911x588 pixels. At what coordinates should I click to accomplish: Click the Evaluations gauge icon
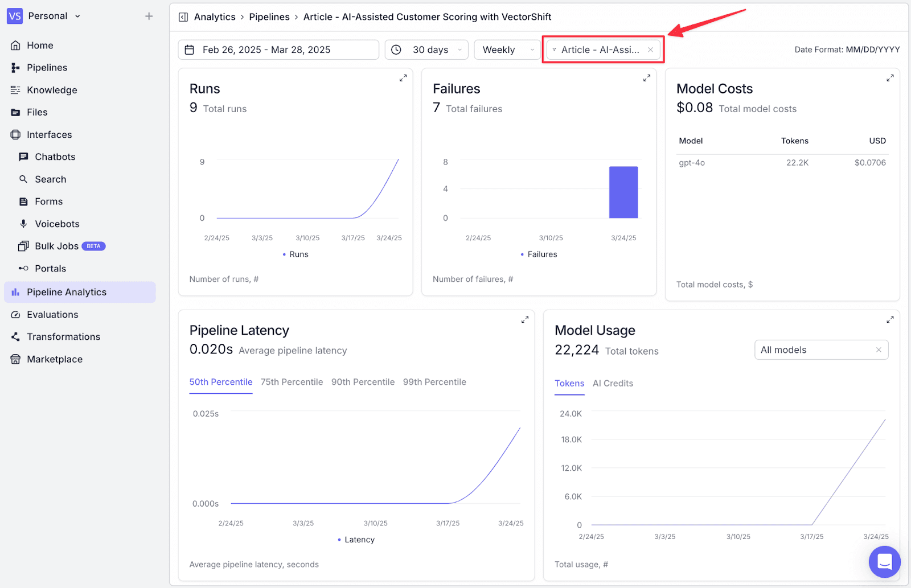15,314
